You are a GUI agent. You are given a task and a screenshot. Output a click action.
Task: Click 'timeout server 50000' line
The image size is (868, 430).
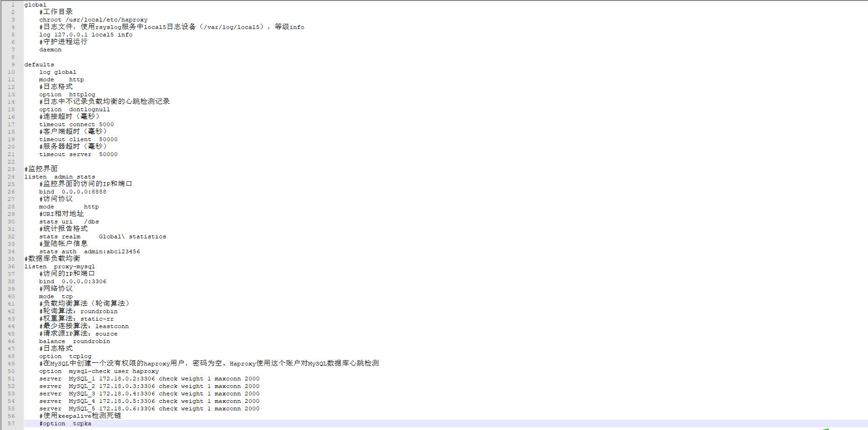coord(78,154)
